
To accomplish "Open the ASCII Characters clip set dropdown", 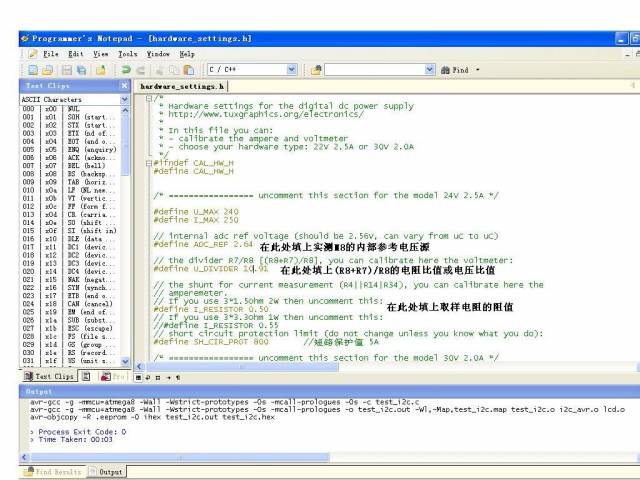I will [x=124, y=100].
